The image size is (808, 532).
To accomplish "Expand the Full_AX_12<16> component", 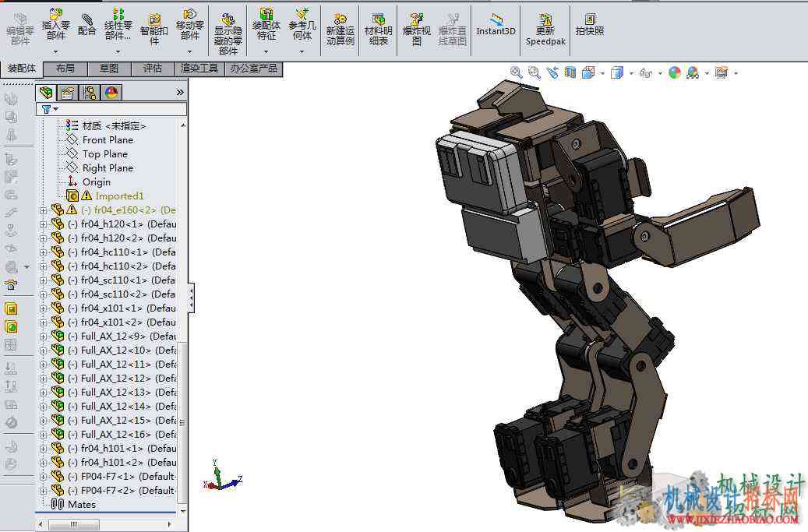I will pyautogui.click(x=44, y=434).
